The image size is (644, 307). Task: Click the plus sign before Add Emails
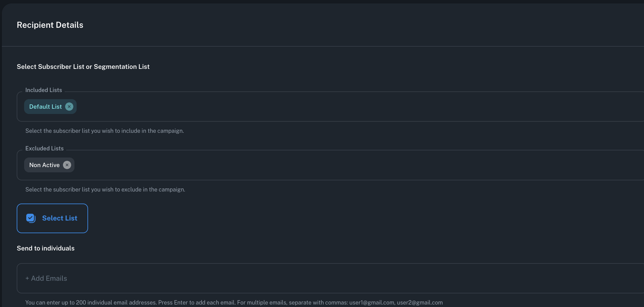click(x=27, y=279)
